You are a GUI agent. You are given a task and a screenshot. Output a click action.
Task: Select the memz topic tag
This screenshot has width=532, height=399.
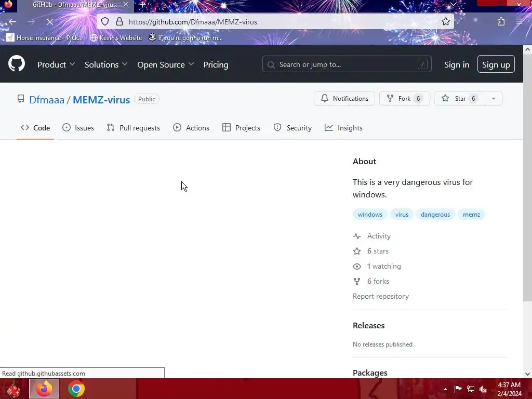pos(471,215)
